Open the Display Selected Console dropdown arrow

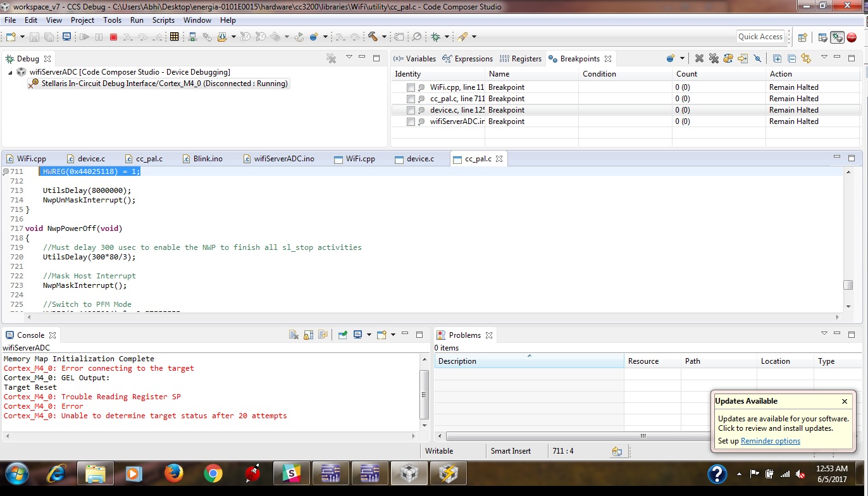[368, 335]
